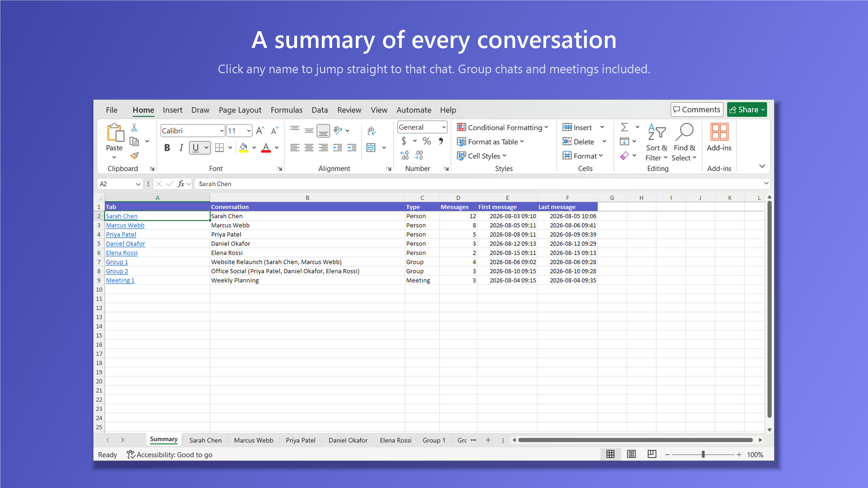Open the Insert ribbon tab

click(172, 110)
